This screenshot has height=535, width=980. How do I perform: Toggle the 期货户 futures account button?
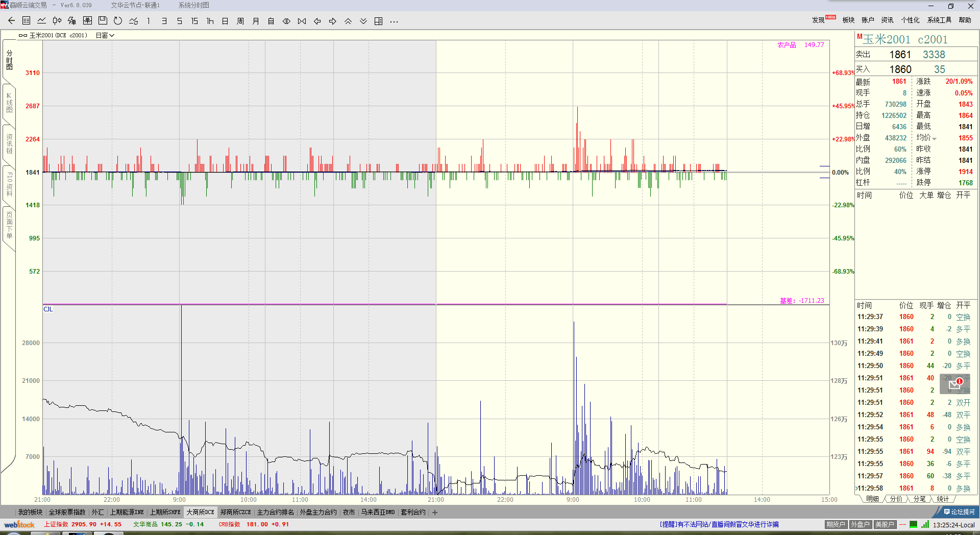[x=836, y=524]
